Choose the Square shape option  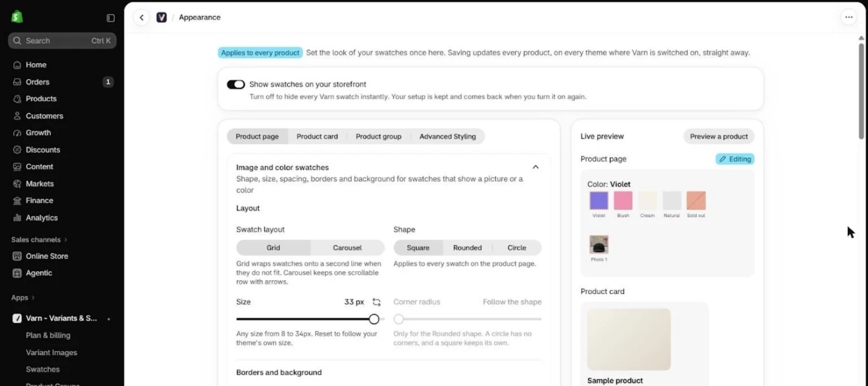tap(418, 248)
